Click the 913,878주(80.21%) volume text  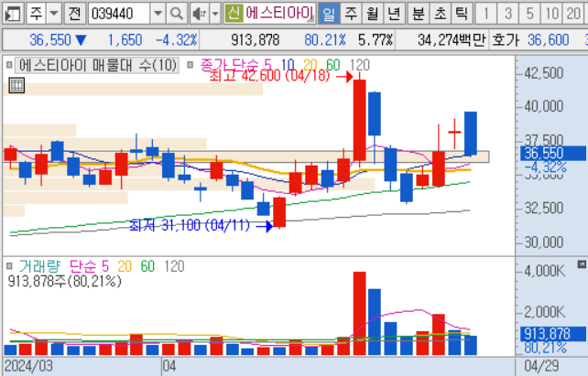pos(64,281)
